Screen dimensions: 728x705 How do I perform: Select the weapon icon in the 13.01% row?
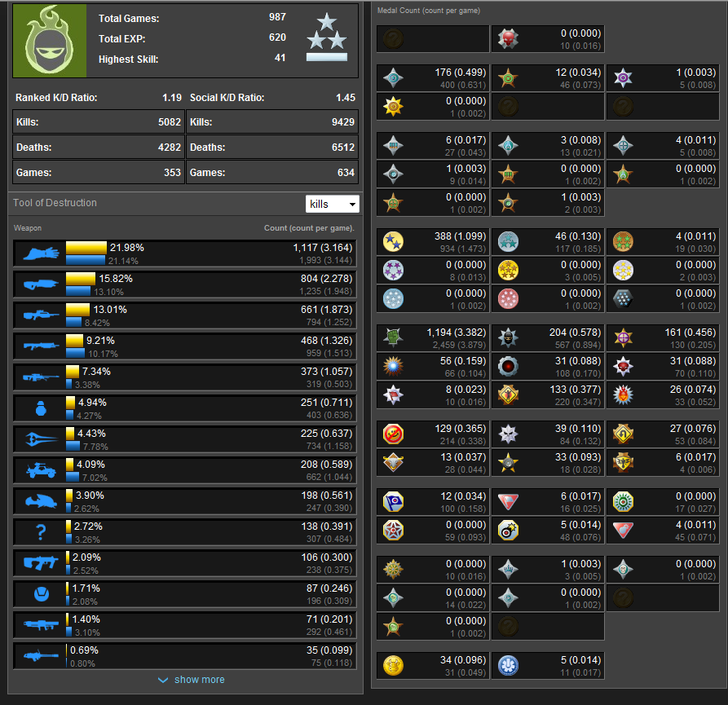tap(41, 315)
